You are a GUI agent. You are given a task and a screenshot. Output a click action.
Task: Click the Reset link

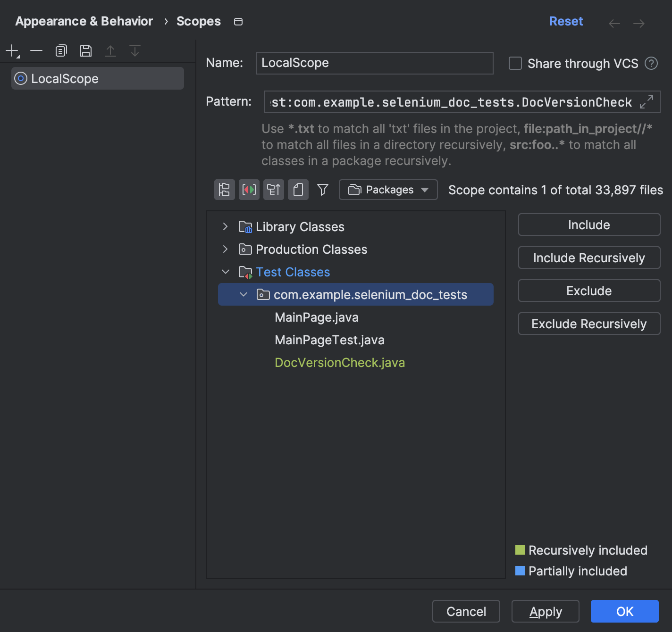pyautogui.click(x=566, y=22)
